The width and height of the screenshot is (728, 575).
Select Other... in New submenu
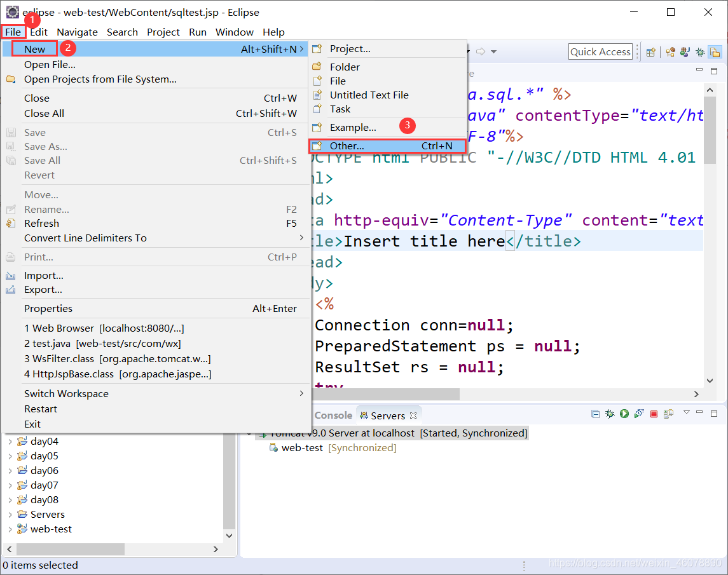tap(388, 145)
